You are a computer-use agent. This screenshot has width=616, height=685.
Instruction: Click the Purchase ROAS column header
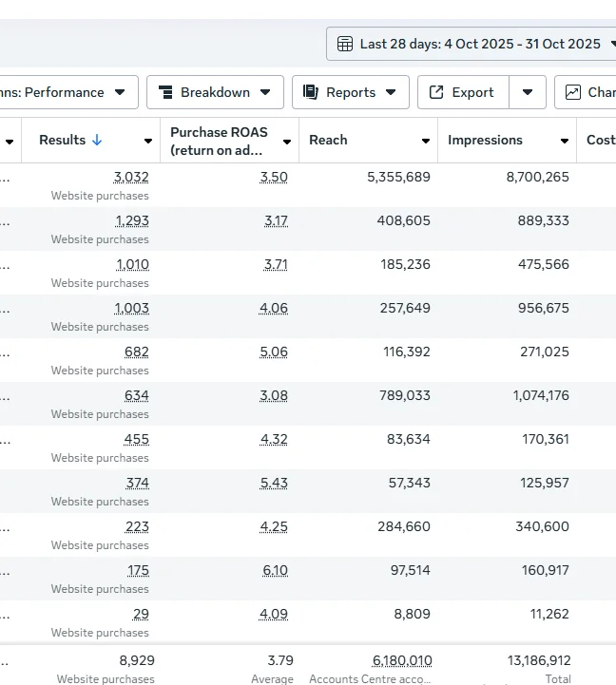[x=219, y=141]
